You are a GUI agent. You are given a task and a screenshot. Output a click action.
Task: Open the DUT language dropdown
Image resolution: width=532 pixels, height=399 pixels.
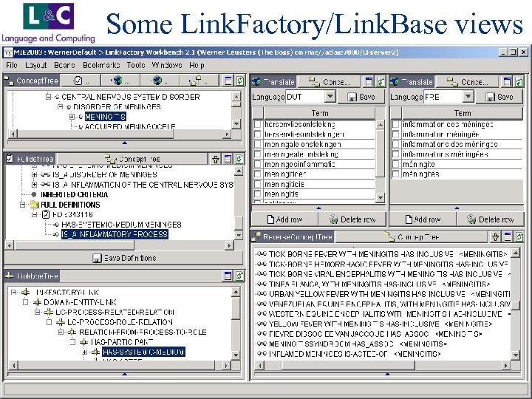[330, 97]
